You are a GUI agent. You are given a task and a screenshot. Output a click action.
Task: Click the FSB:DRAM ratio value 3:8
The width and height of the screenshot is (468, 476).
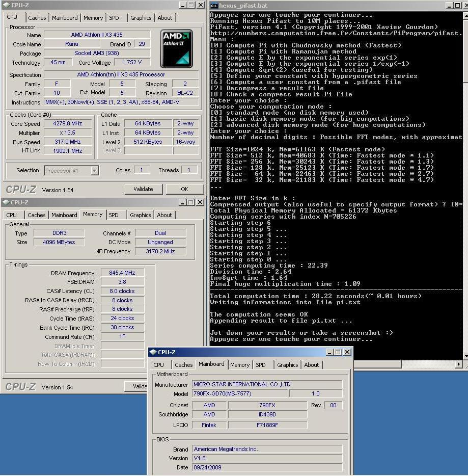point(122,282)
